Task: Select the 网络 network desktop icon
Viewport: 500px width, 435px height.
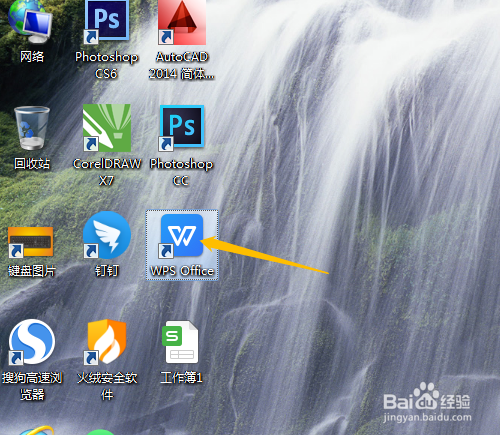Action: 31,21
